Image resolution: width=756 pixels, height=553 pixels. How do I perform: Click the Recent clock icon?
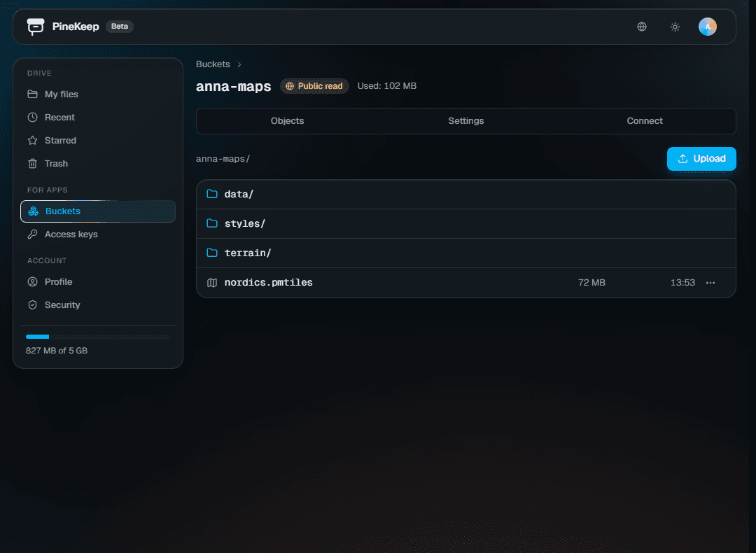[32, 117]
